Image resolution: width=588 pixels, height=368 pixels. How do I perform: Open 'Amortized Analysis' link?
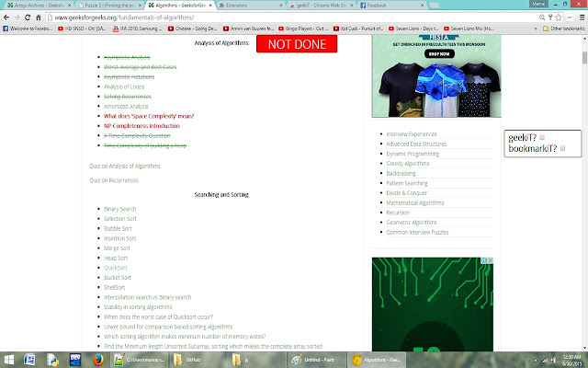pos(126,107)
